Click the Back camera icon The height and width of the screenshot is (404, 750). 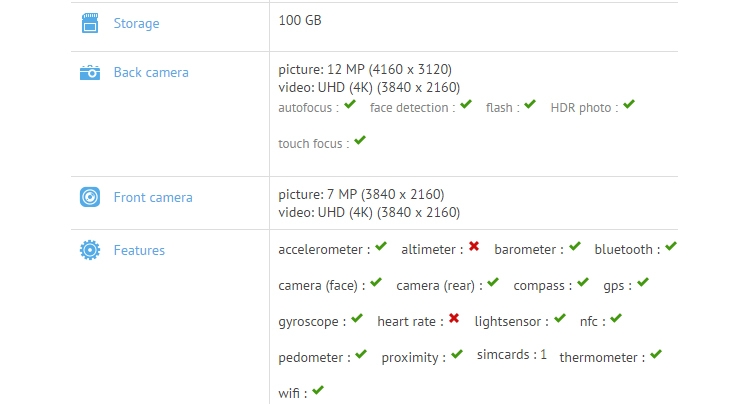pos(90,73)
